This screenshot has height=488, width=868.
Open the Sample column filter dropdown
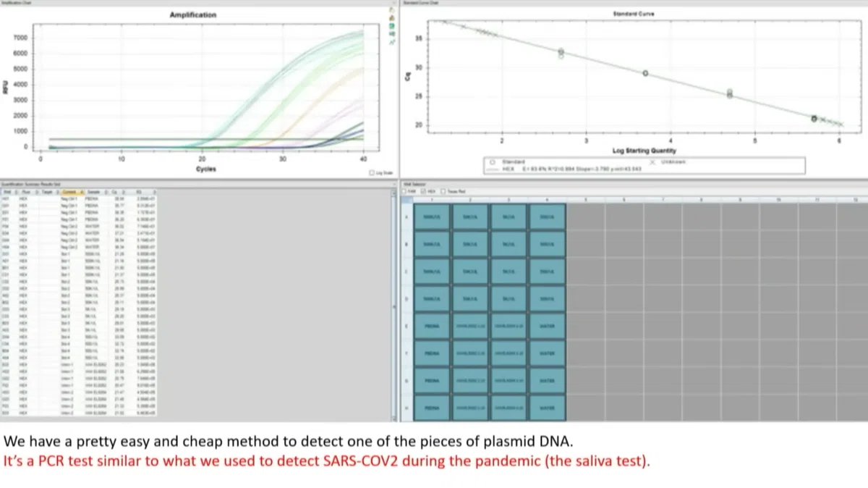106,192
